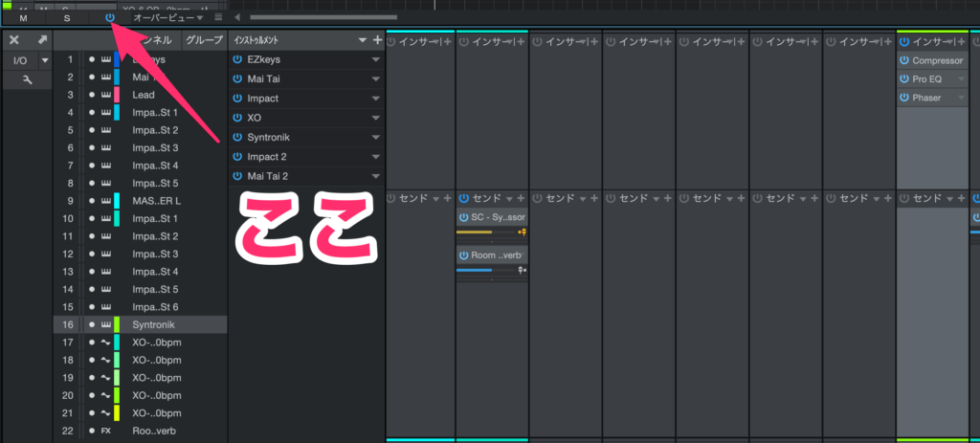Screen dimensions: 980x443
Task: Close the panel with the X icon
Action: tap(13, 40)
